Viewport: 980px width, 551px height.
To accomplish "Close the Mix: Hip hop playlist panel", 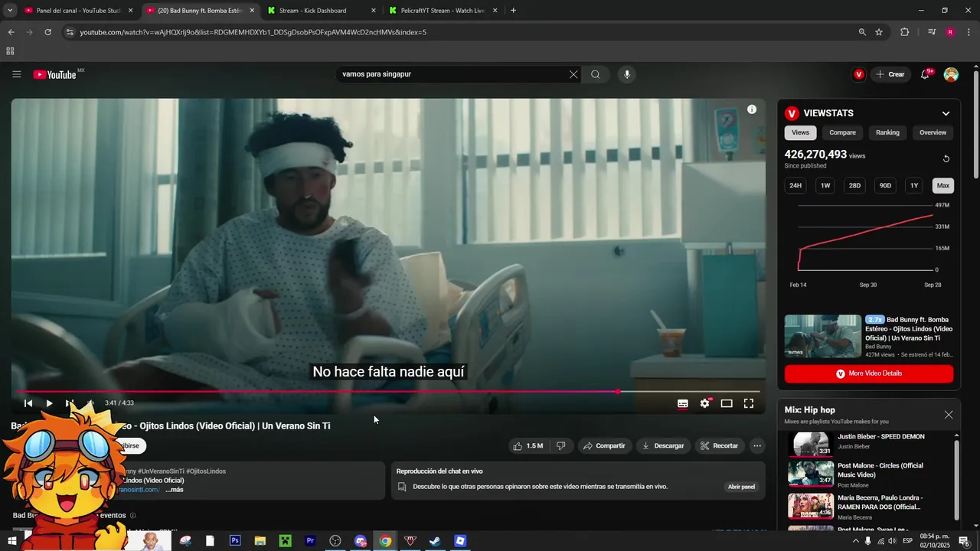I will (949, 415).
